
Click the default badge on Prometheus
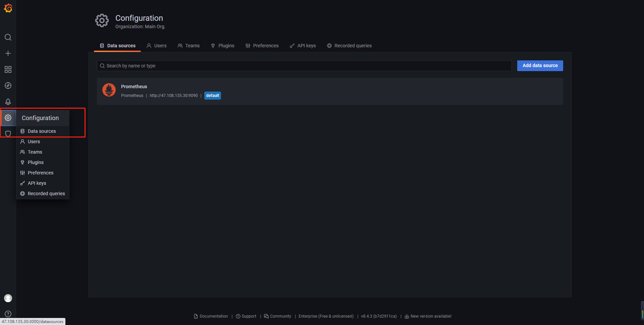pos(213,96)
